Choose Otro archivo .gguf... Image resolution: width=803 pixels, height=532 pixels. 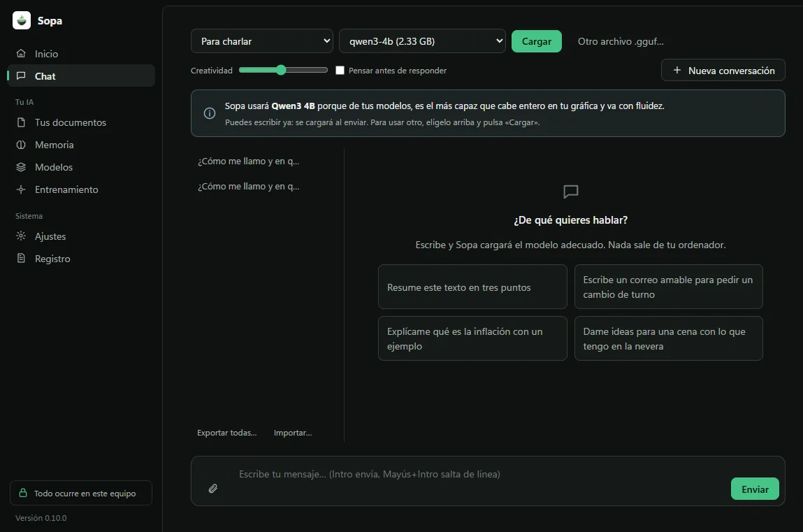pyautogui.click(x=621, y=41)
